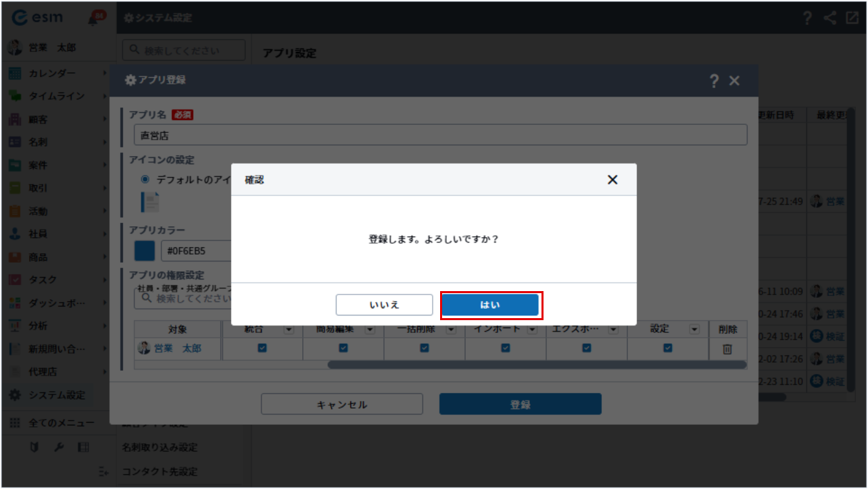Click the trash icon in 削除 column
Image resolution: width=868 pixels, height=489 pixels.
[727, 349]
